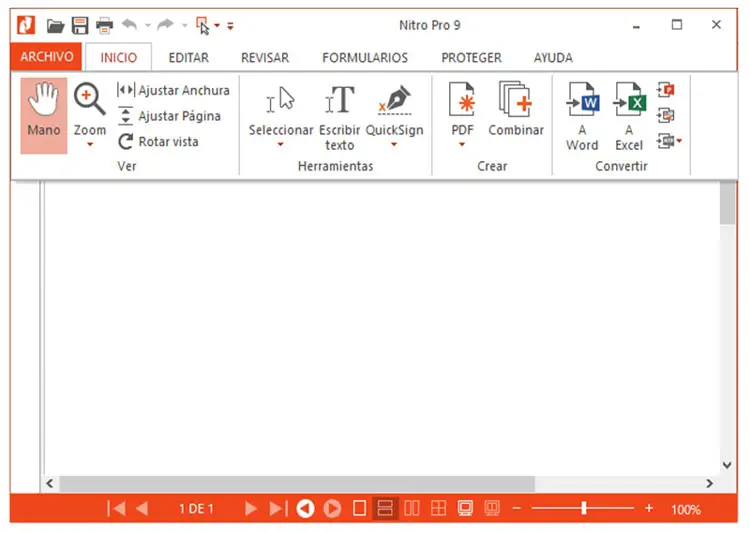Screen dimensions: 750x533
Task: Click the scroll right arrow
Action: click(x=710, y=483)
